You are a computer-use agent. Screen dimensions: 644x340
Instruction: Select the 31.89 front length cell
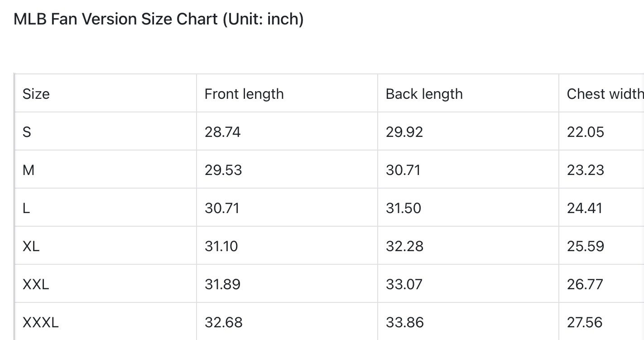[222, 284]
